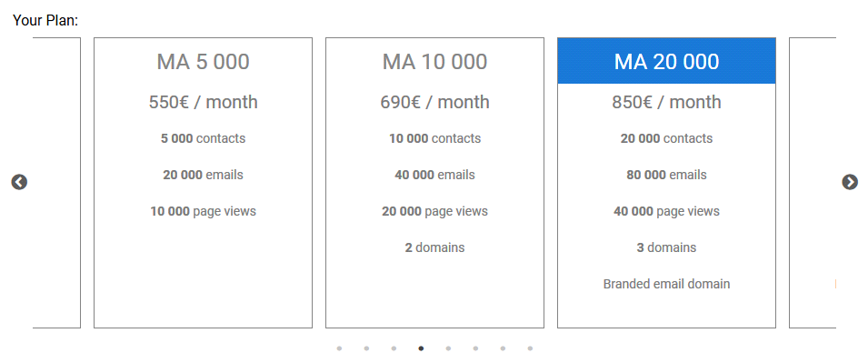This screenshot has width=868, height=353.
Task: Choose the highlighted MA 20 000 plan header
Action: pyautogui.click(x=666, y=61)
